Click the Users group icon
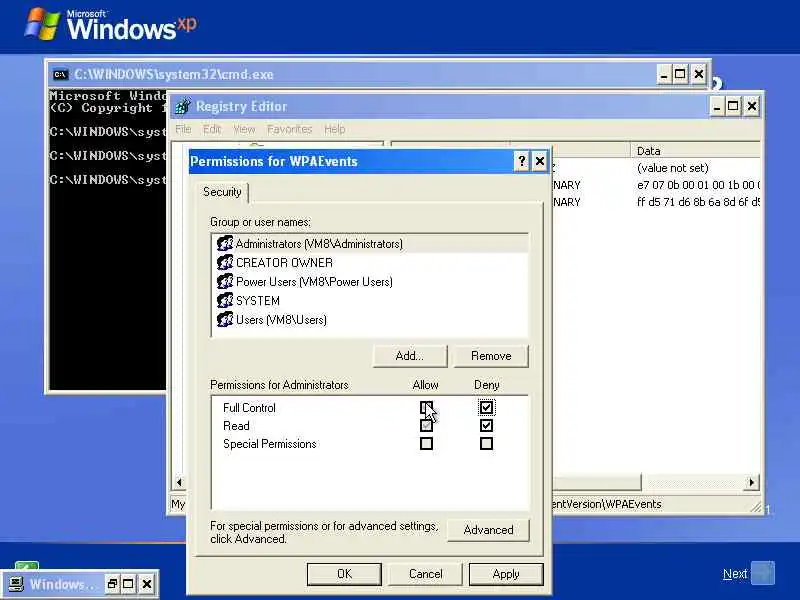Viewport: 800px width, 600px height. click(224, 319)
